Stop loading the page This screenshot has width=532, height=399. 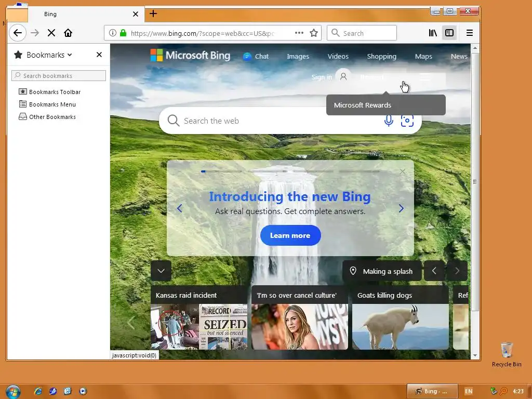click(51, 33)
